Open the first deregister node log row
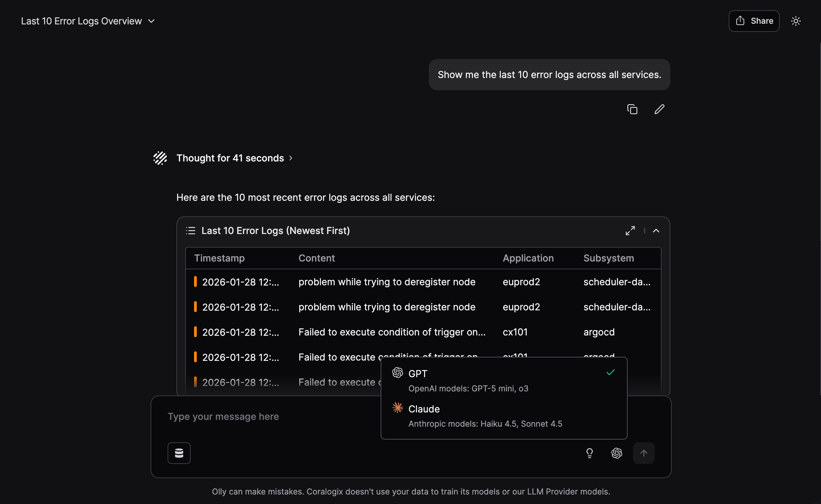 point(387,282)
